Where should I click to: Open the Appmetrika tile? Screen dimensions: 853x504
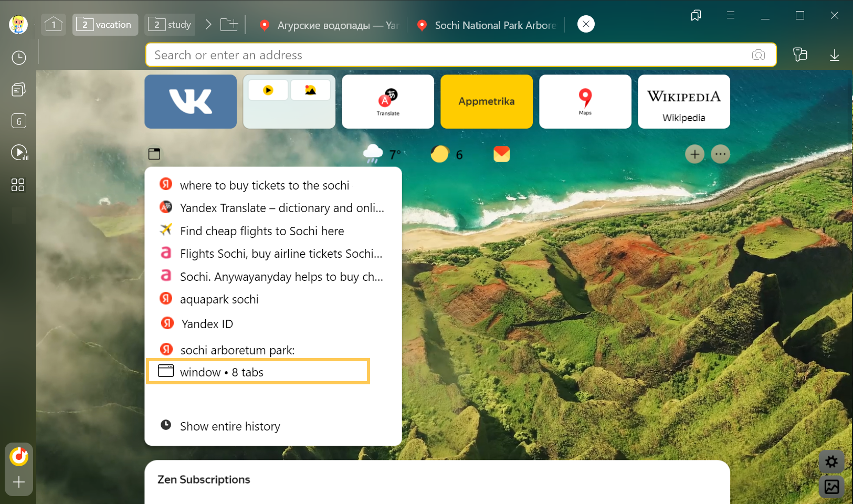[487, 101]
